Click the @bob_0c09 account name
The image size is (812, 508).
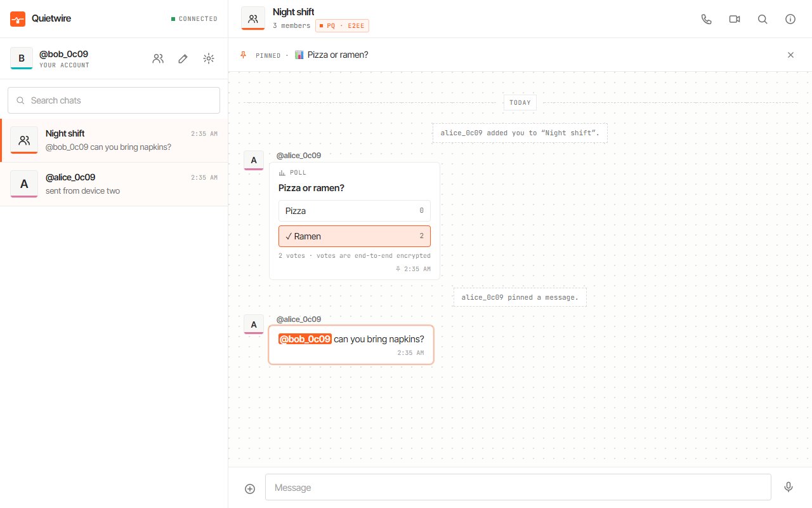coord(63,54)
